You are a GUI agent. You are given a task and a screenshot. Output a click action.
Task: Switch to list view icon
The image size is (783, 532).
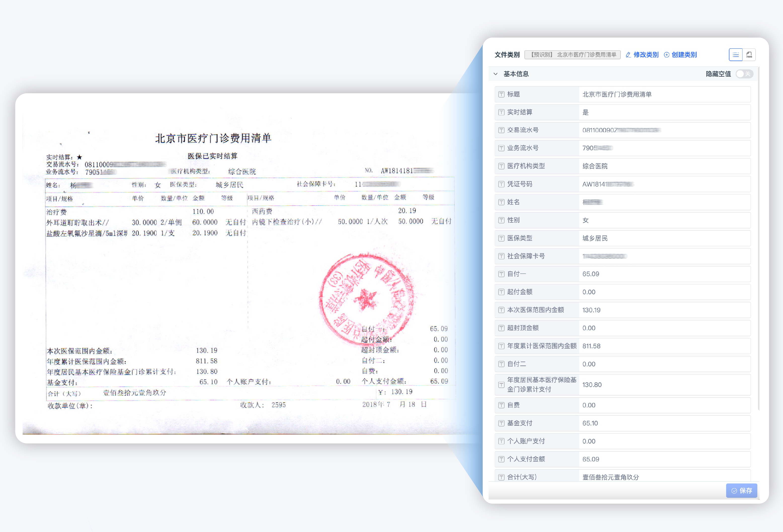735,55
